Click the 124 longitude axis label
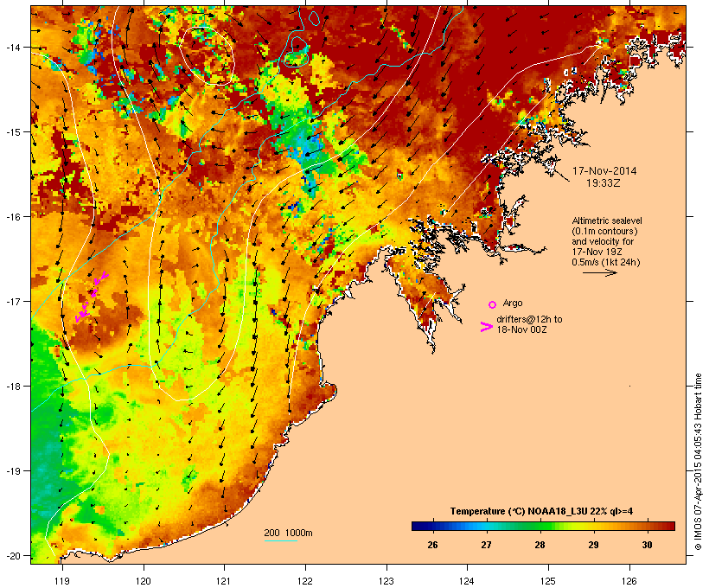The width and height of the screenshot is (709, 588). [x=467, y=581]
